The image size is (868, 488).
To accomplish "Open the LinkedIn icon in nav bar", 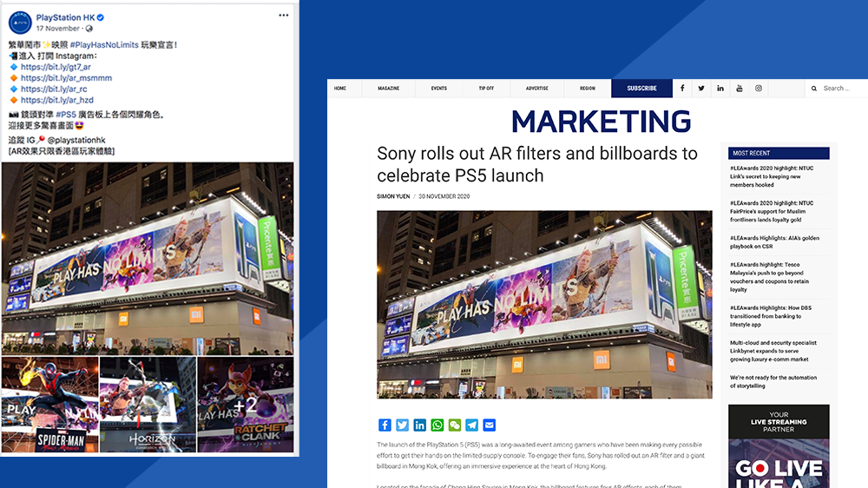I will click(720, 89).
